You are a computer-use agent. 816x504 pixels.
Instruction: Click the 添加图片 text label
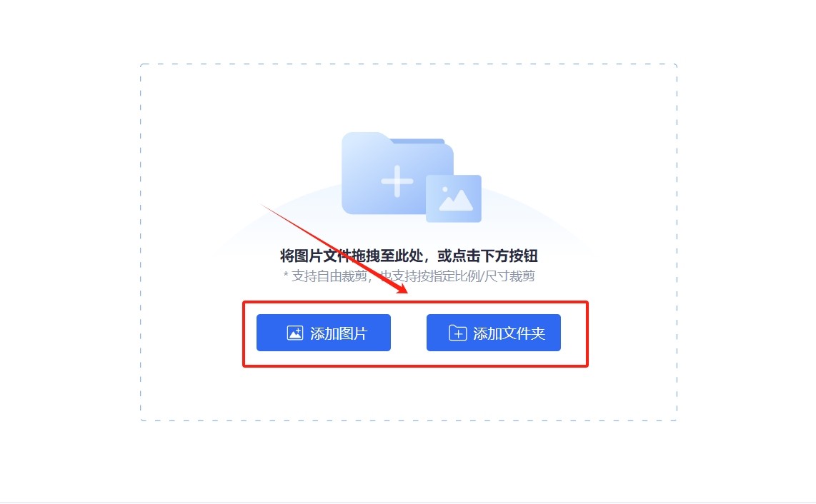[x=339, y=333]
